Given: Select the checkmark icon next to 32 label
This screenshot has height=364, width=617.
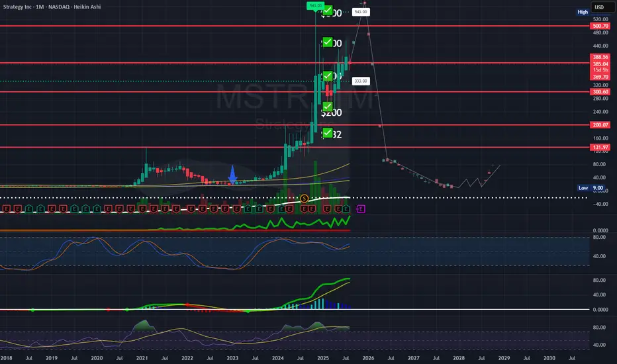Looking at the screenshot, I should click(328, 133).
